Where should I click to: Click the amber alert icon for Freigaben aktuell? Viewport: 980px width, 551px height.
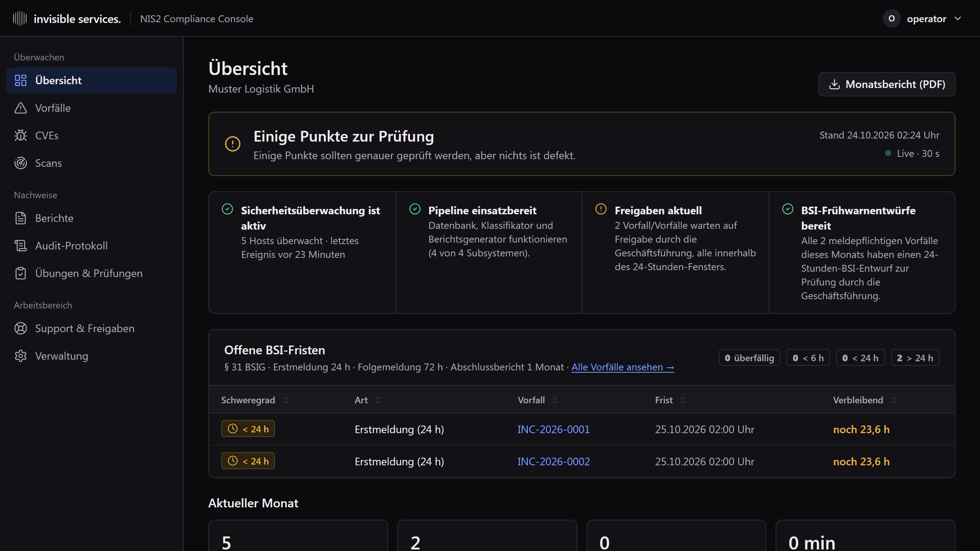(601, 209)
